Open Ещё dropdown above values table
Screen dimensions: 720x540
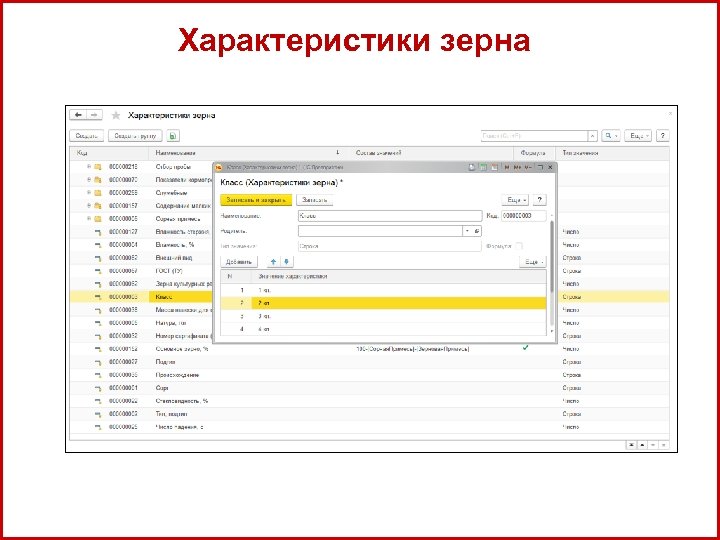point(533,262)
